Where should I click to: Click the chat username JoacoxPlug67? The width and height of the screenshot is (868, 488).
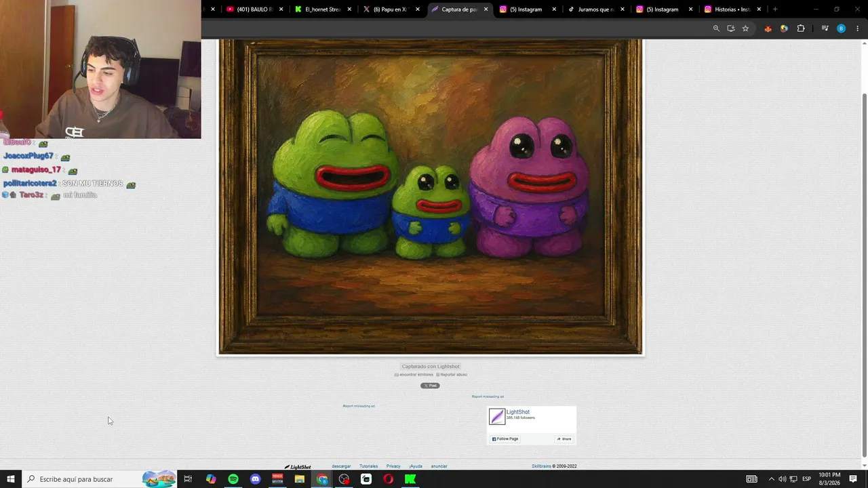28,157
